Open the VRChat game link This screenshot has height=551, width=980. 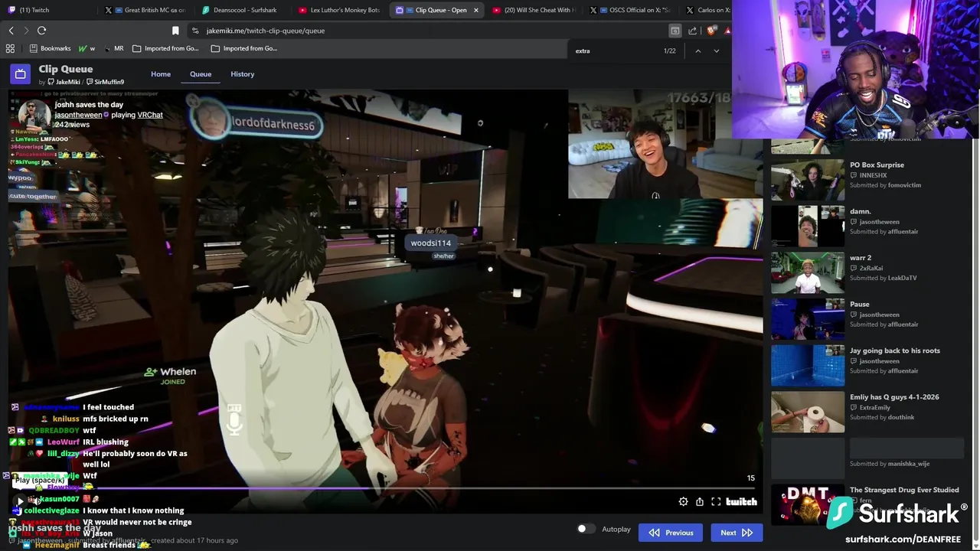150,115
